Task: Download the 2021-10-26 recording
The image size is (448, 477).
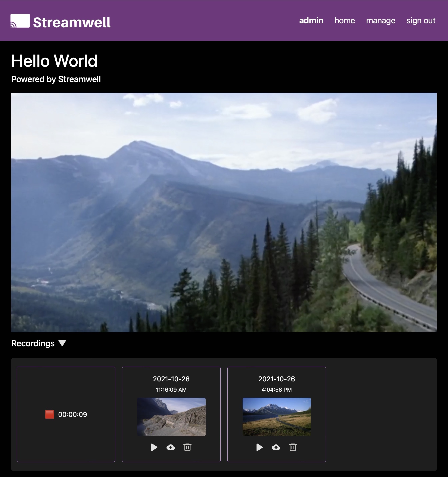Action: [276, 447]
